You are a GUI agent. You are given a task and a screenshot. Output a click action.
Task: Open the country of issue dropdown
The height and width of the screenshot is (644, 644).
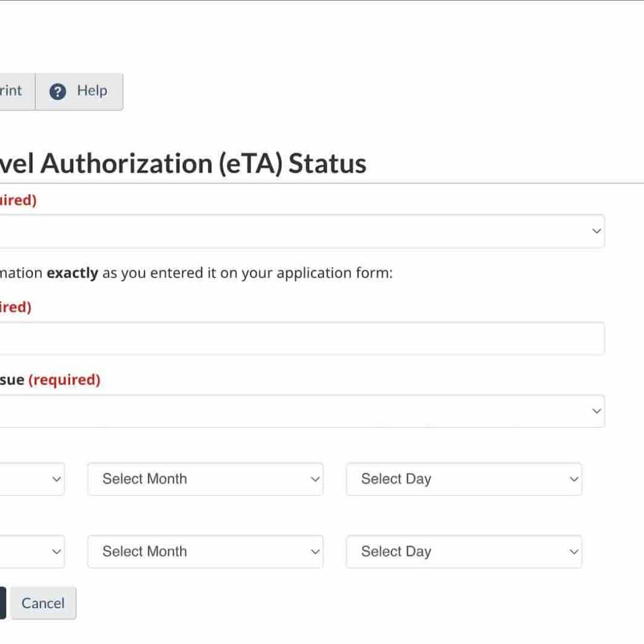[x=297, y=411]
